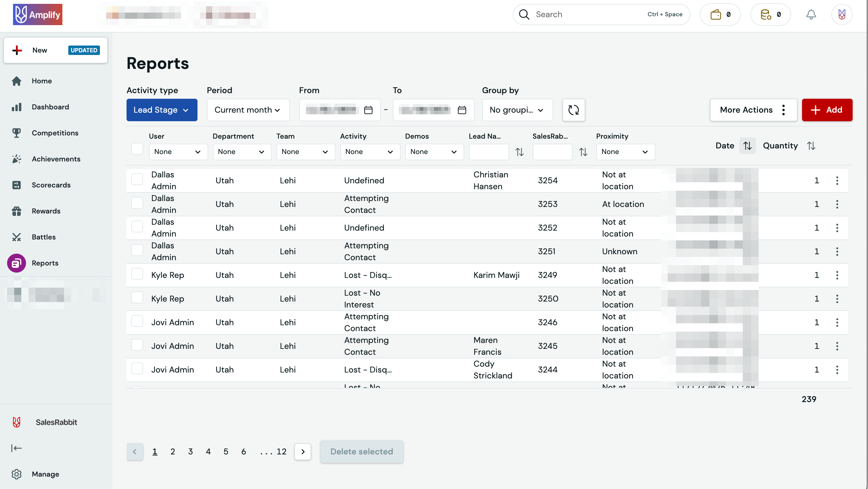This screenshot has height=489, width=868.
Task: Check the Karim Mawji row checkbox
Action: point(137,274)
